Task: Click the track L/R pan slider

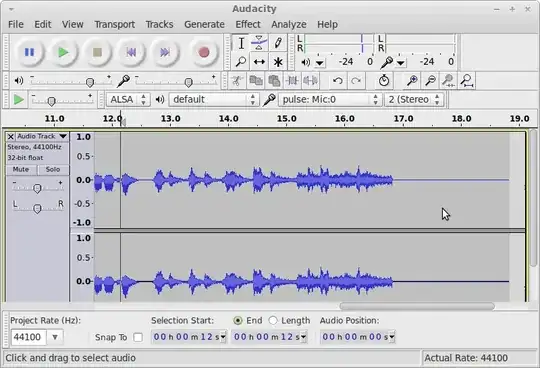Action: coord(37,208)
